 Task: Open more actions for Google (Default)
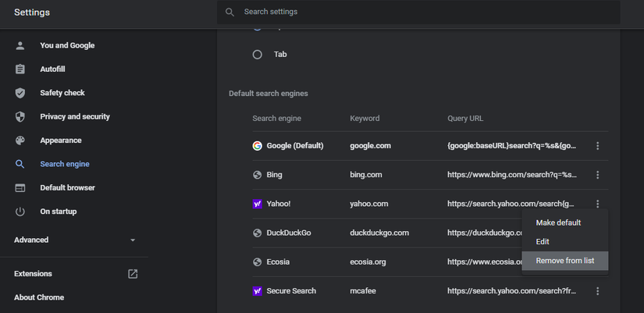click(597, 146)
